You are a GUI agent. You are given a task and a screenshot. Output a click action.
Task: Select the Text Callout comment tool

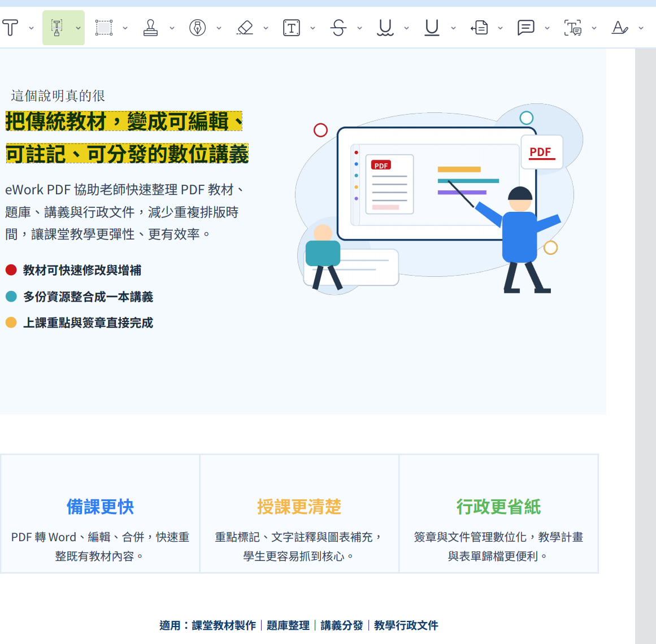point(573,28)
